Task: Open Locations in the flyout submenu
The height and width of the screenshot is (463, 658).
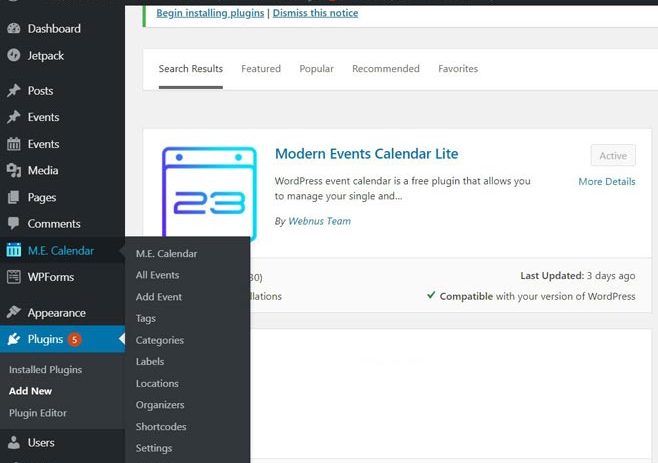Action: click(157, 383)
